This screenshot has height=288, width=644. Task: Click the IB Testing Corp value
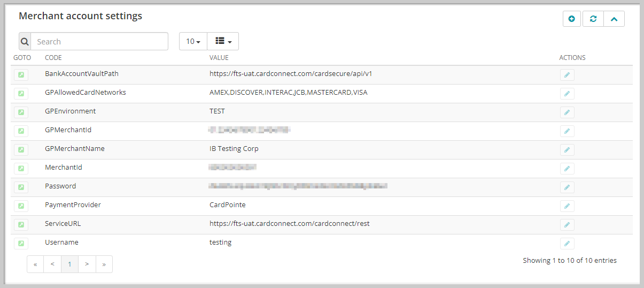(x=234, y=148)
